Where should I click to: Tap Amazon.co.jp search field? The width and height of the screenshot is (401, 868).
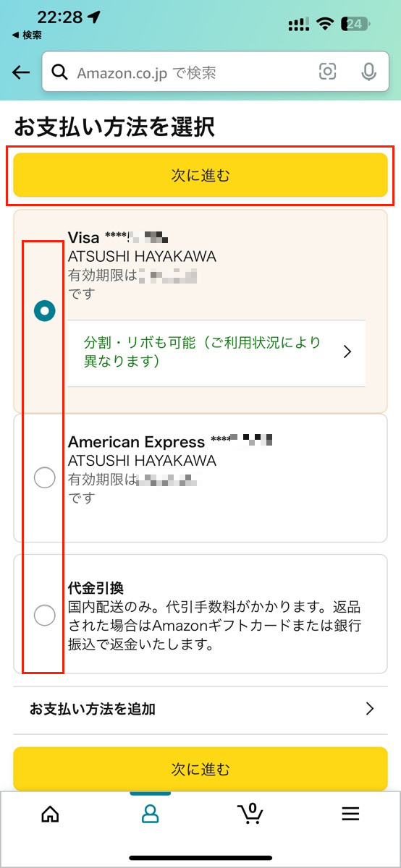(x=211, y=72)
